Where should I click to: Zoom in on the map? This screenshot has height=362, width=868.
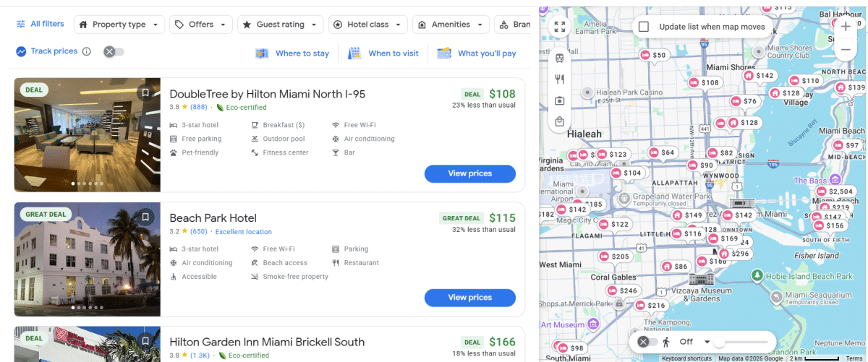[846, 27]
